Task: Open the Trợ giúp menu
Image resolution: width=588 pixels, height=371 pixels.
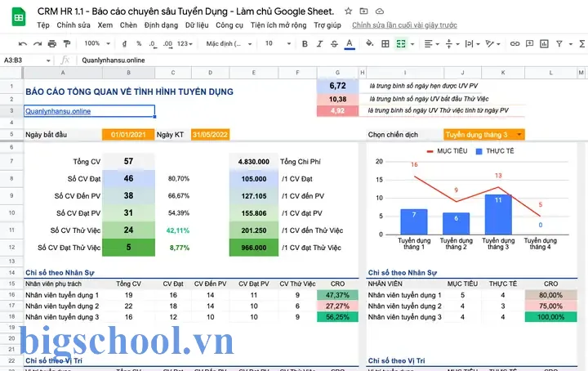Action: pos(327,25)
